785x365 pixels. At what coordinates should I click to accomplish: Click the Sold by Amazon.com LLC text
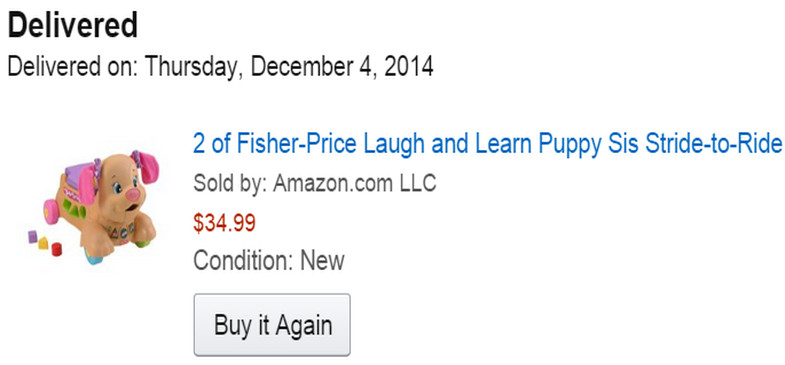tap(315, 183)
